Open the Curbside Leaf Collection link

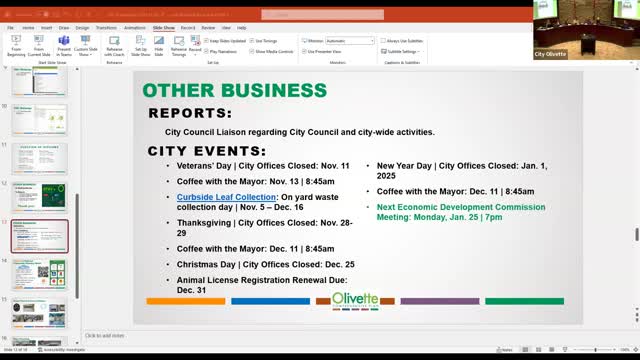pos(226,197)
